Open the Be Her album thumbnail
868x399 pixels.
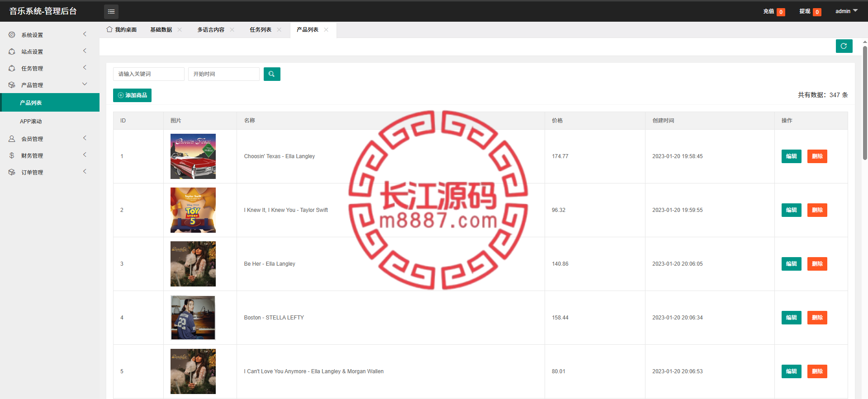pyautogui.click(x=193, y=264)
